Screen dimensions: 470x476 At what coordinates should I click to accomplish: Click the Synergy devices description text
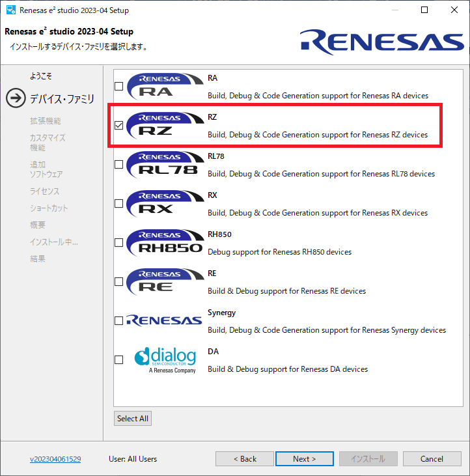point(327,330)
